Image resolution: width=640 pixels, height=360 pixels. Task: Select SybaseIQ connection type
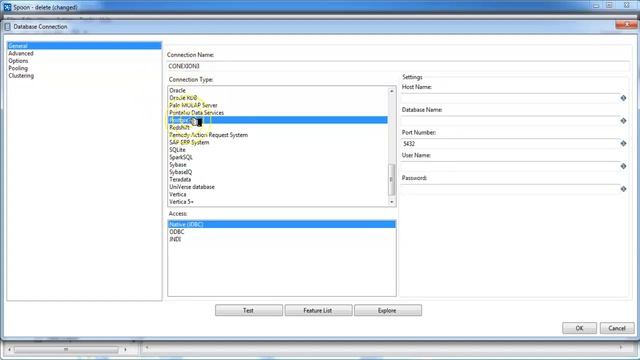(181, 172)
